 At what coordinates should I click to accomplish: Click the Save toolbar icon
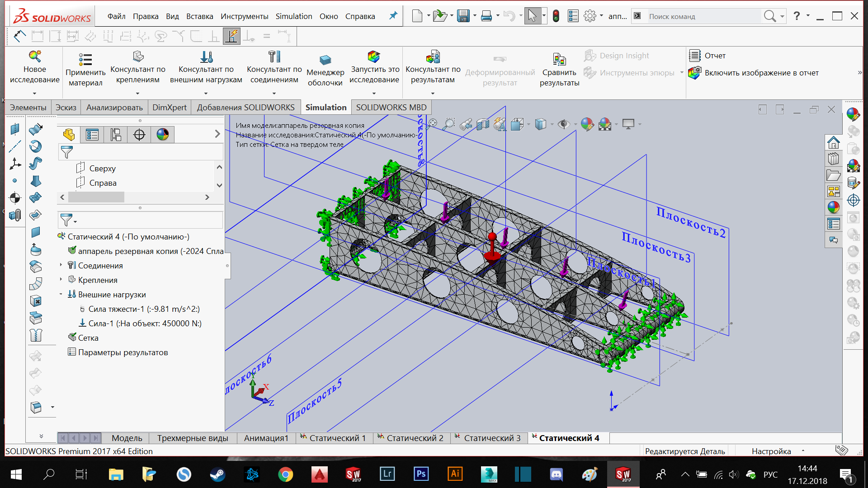(x=463, y=16)
